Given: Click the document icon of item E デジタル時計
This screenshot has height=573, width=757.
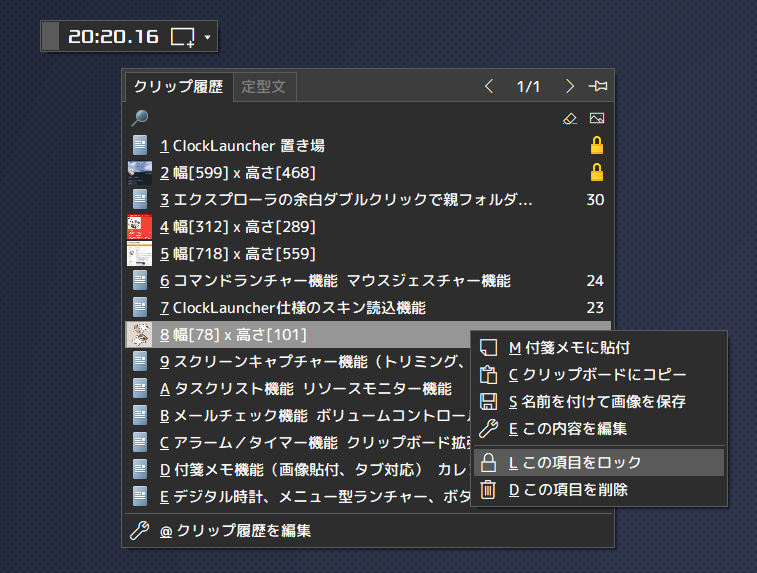Looking at the screenshot, I should 140,497.
